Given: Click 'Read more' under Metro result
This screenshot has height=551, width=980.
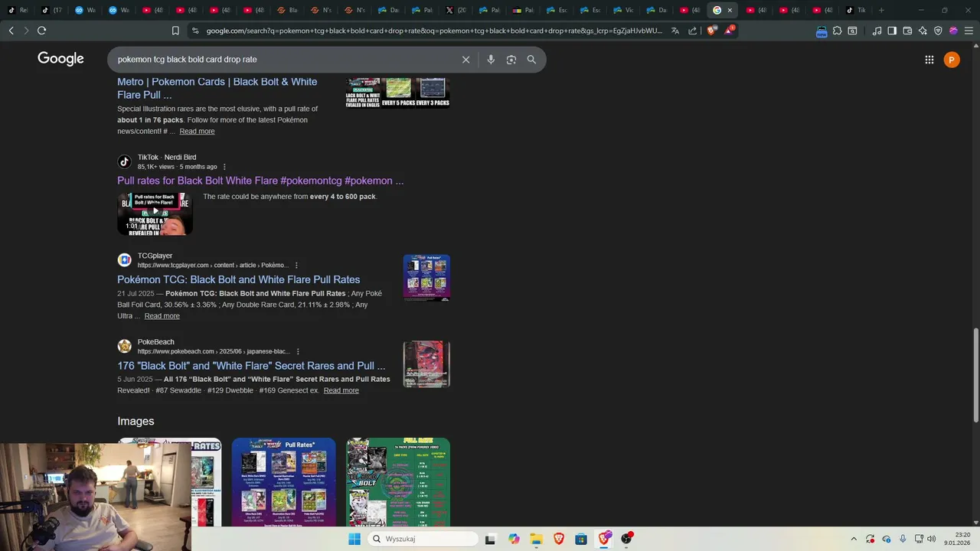Looking at the screenshot, I should 197,132.
